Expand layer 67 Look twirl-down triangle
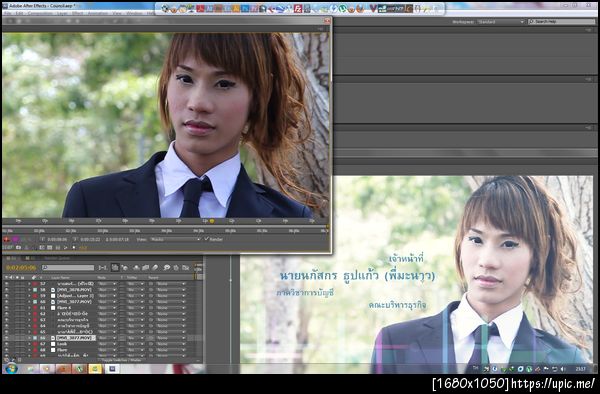This screenshot has height=394, width=600. pyautogui.click(x=29, y=344)
